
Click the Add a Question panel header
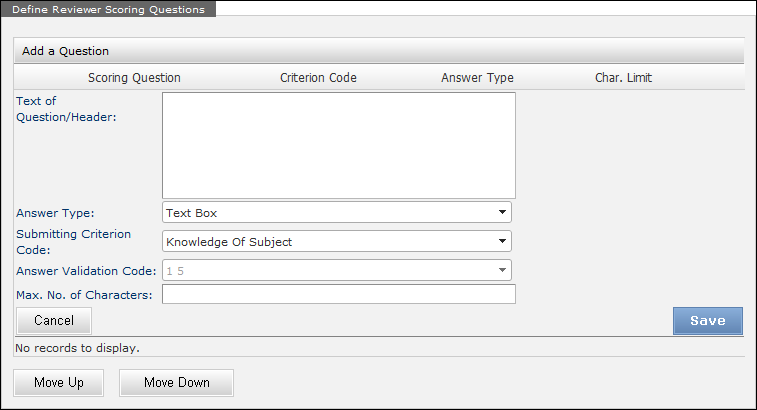66,51
